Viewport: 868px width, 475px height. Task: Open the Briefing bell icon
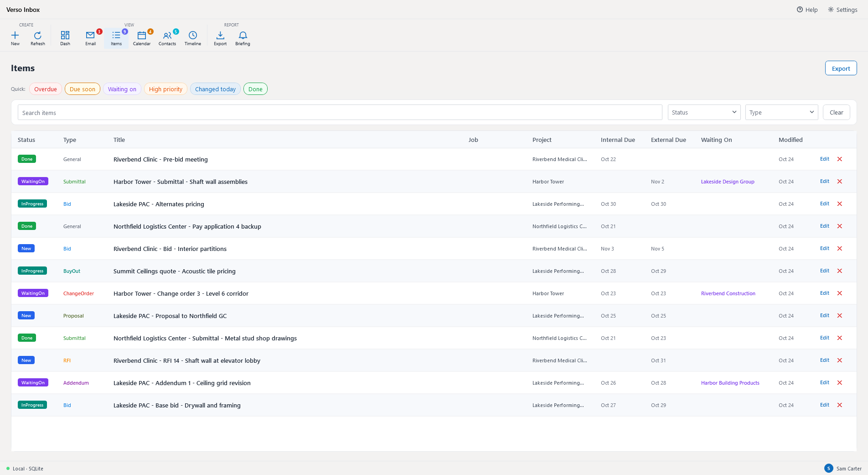point(243,35)
